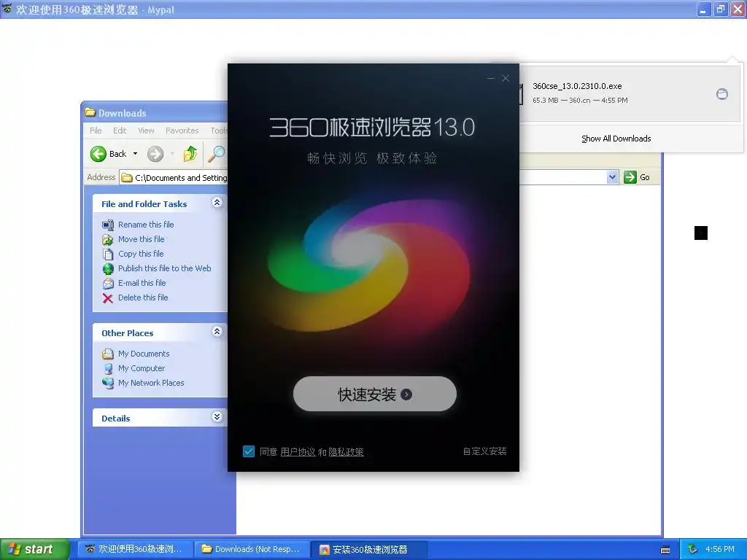Click the Mypal icon in browser title bar
The width and height of the screenshot is (747, 560).
[7, 9]
